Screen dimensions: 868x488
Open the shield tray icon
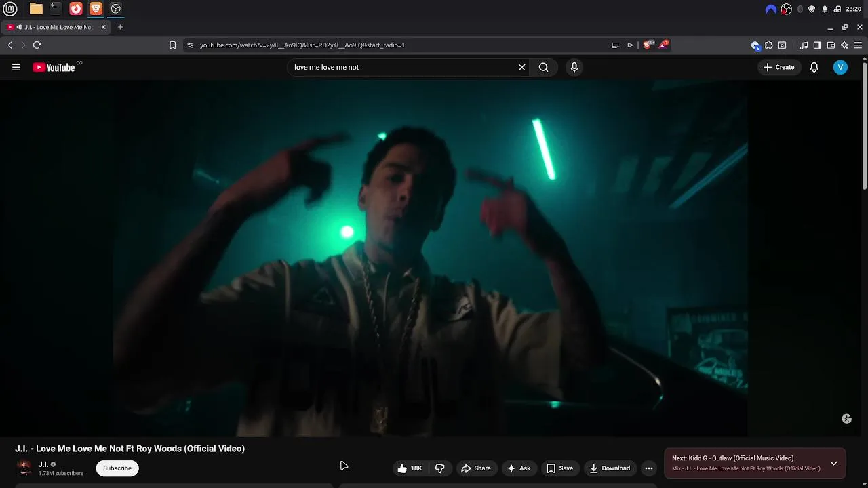pos(812,9)
